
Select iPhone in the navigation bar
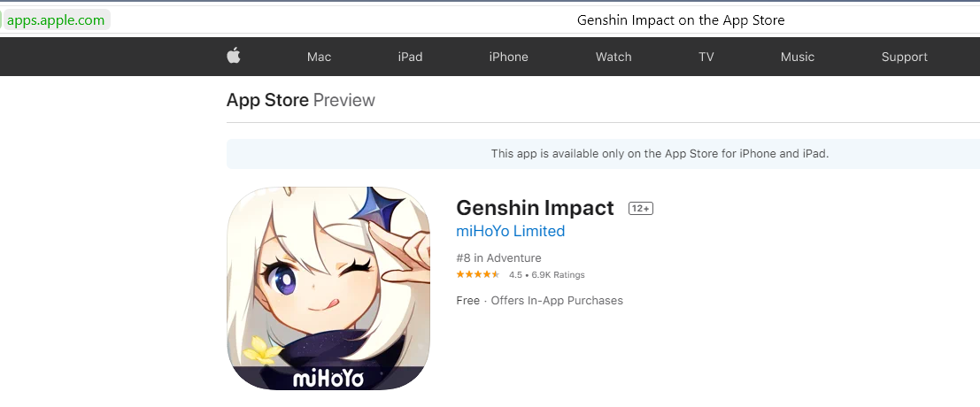(508, 57)
